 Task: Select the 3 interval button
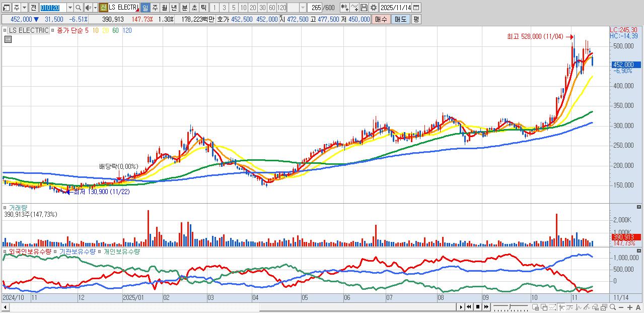(224, 8)
